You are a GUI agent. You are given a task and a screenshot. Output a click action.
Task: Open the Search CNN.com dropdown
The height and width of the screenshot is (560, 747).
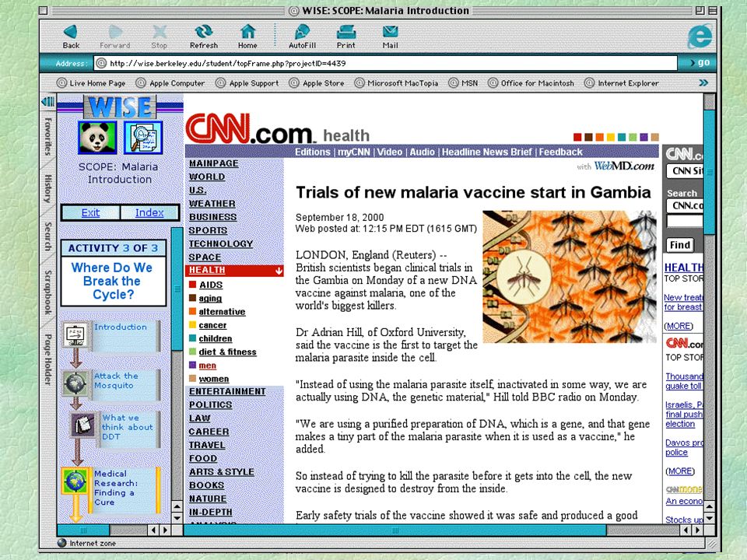tap(685, 205)
